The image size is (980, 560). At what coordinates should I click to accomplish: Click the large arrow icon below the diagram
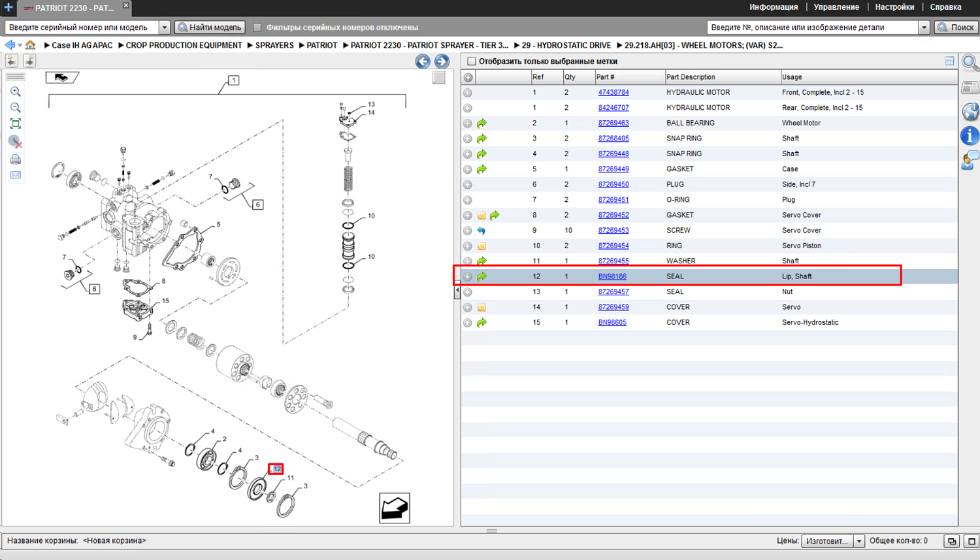(395, 508)
